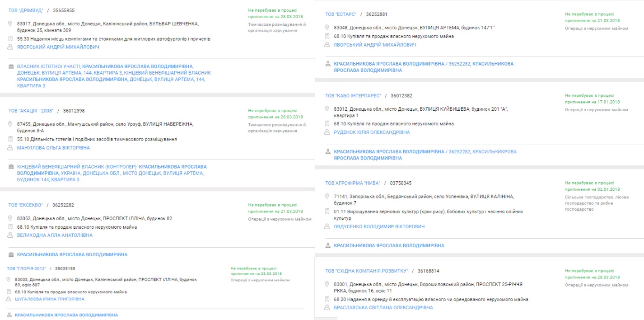The height and width of the screenshot is (320, 644).
Task: Select director ШУГАЛЄЄВА ІРИНА ГРИГОРІВНА
Action: [49, 299]
